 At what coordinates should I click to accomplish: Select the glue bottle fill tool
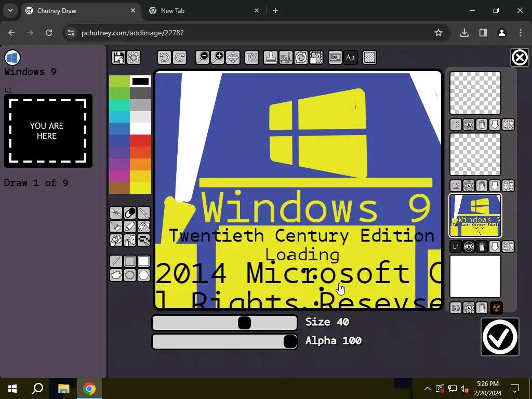(x=144, y=227)
